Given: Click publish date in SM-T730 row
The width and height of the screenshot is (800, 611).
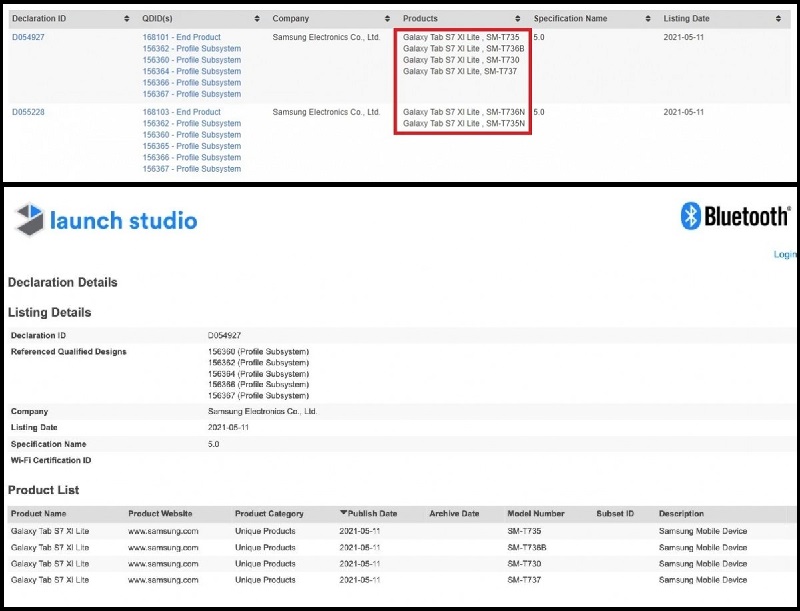Looking at the screenshot, I should [x=360, y=564].
